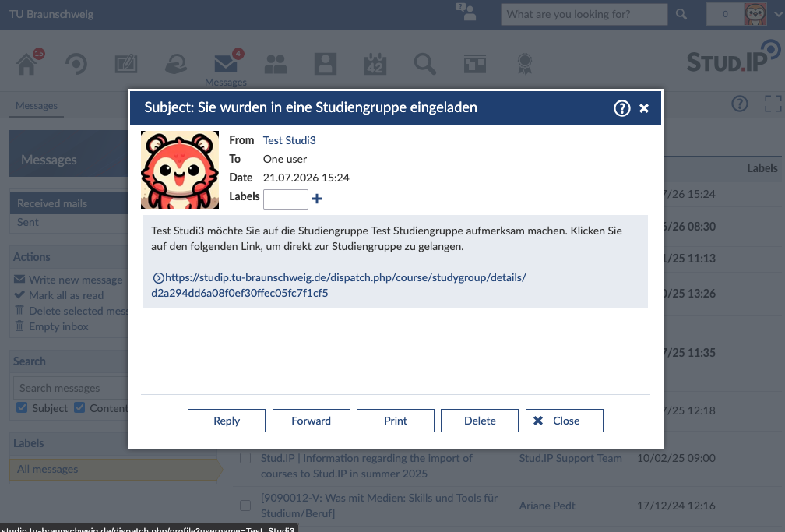Open the Was mit Medien message
The image size is (785, 532).
click(379, 506)
